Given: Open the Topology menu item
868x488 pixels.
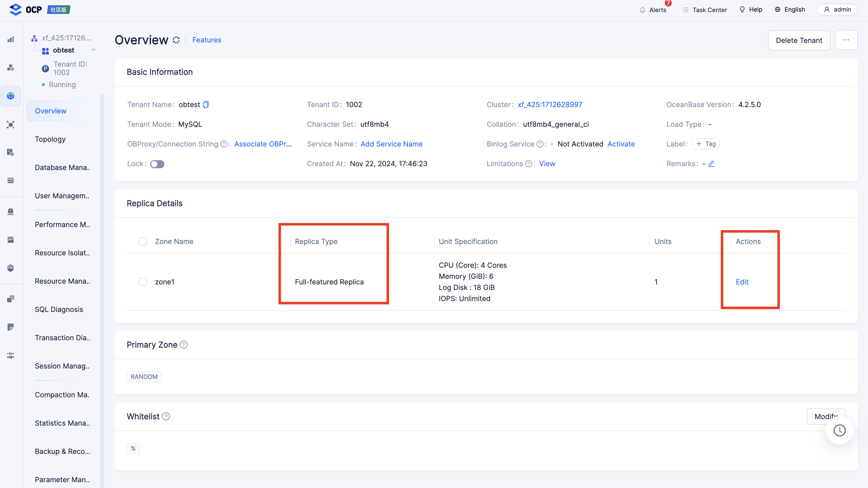Looking at the screenshot, I should coord(50,139).
